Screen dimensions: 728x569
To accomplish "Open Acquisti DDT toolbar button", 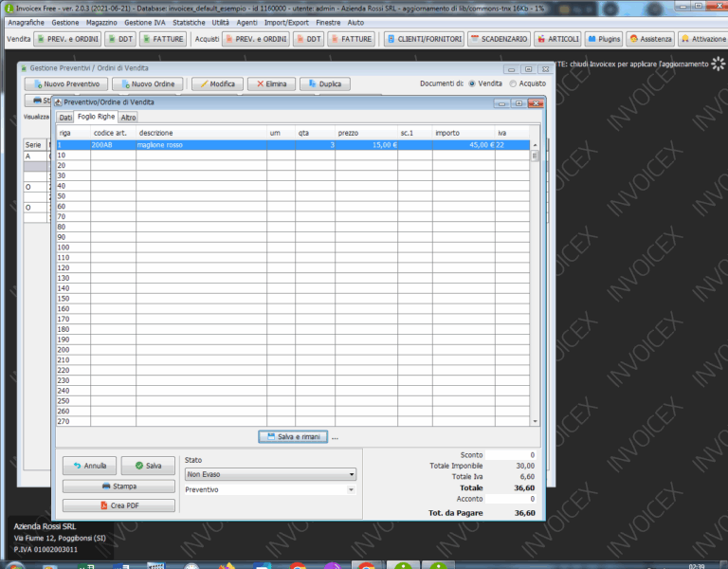I will (308, 39).
